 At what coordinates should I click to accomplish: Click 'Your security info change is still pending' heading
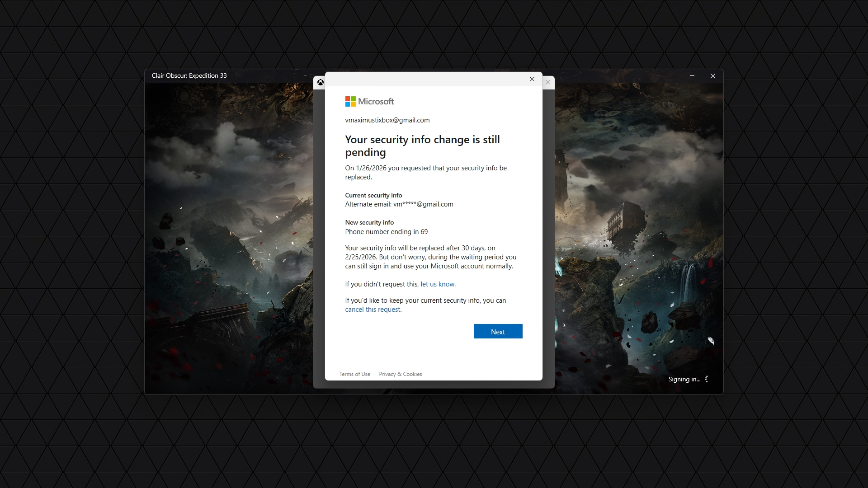coord(422,146)
